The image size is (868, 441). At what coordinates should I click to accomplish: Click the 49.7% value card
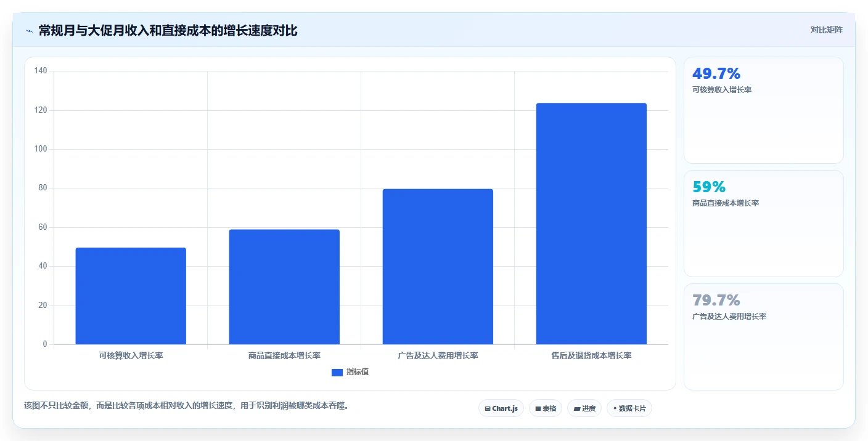764,110
